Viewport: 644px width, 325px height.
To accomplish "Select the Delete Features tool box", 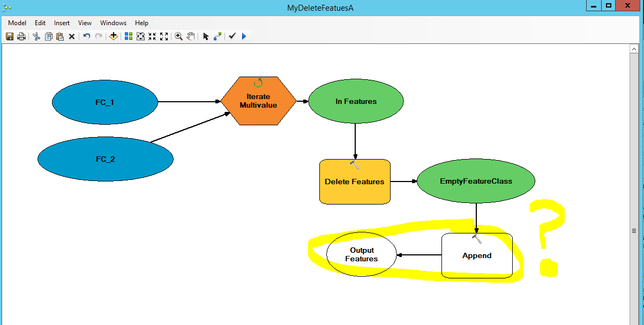I will click(355, 182).
